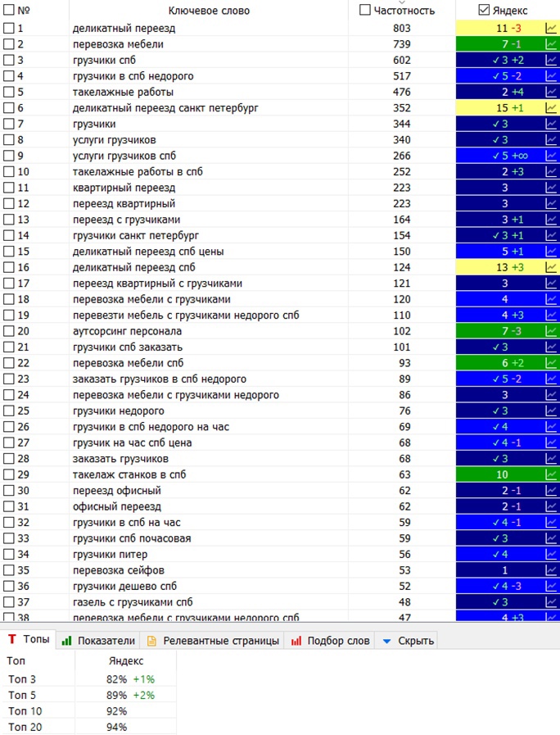
Task: Open position chart for перевозка мебели row 2
Action: [x=551, y=44]
